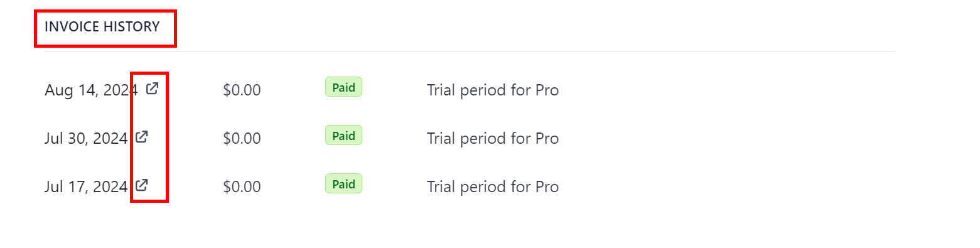Image resolution: width=980 pixels, height=248 pixels.
Task: Click the divider line under Invoice History
Action: (469, 51)
